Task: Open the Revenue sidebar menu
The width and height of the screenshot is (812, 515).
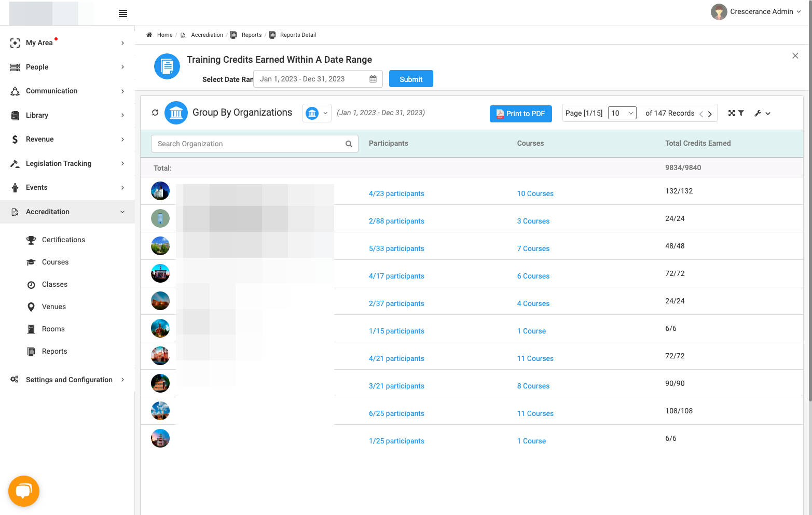Action: (x=67, y=139)
